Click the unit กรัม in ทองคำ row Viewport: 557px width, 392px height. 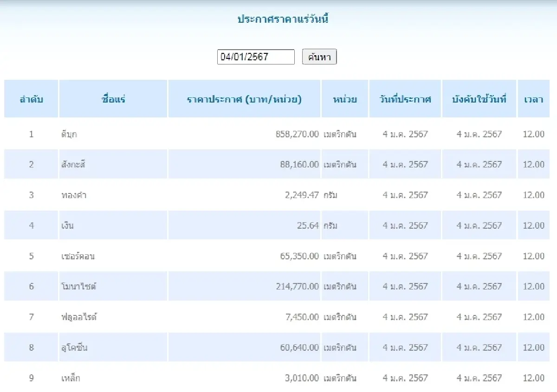coord(330,195)
